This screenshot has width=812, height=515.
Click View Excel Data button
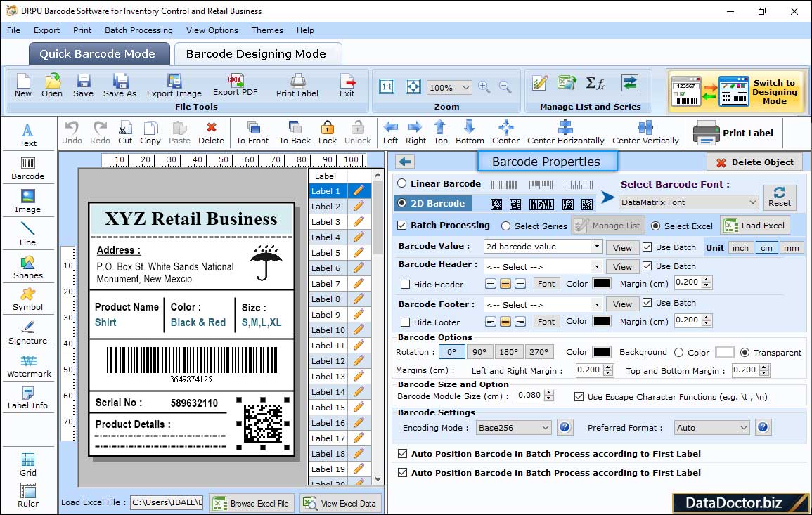coord(340,503)
